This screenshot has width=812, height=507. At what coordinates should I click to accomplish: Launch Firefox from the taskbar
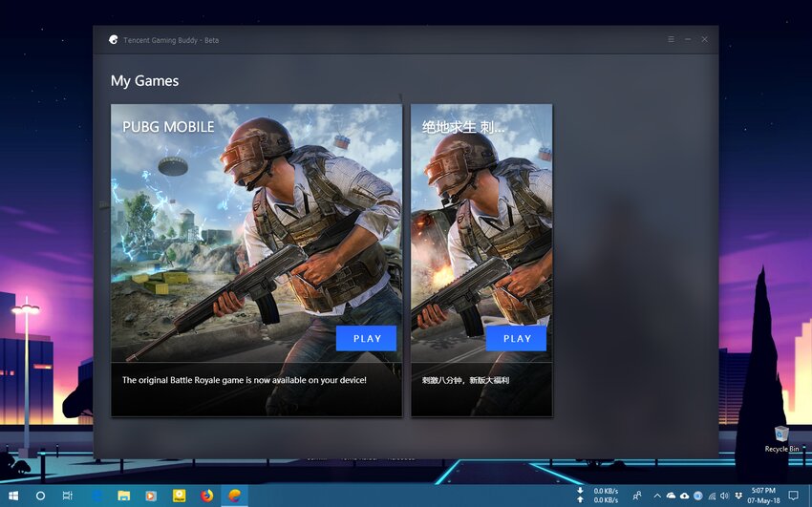206,496
